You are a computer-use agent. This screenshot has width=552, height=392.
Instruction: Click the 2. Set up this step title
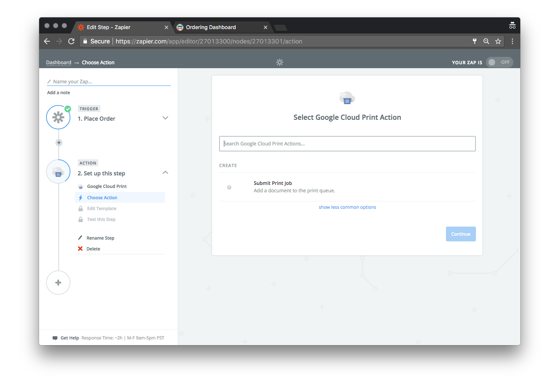click(x=101, y=173)
